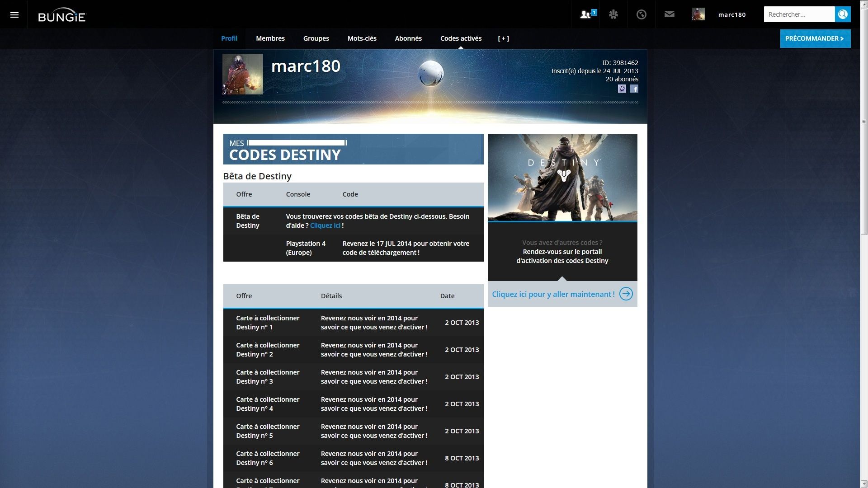Screen dimensions: 868x488
Task: Click the search magnifier button
Action: pos(843,14)
